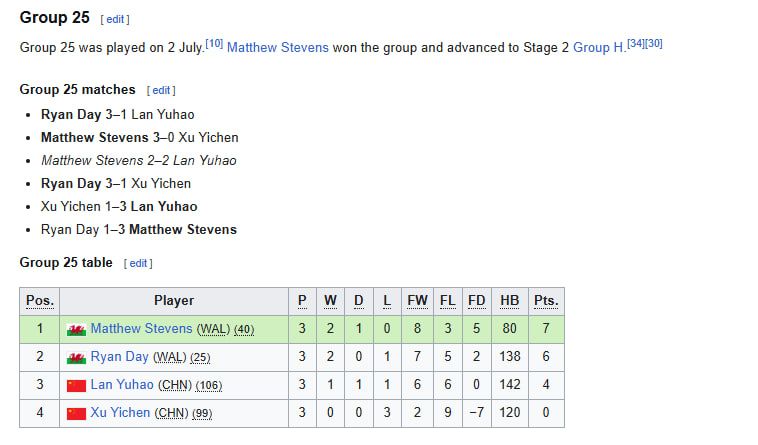Click the WAL abbreviation next to Ryan Day
The height and width of the screenshot is (445, 758).
170,358
